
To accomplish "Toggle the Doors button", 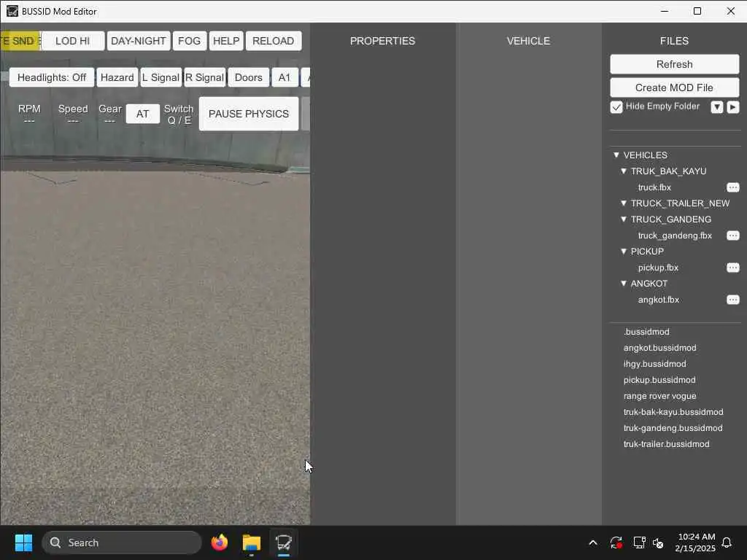I will pyautogui.click(x=249, y=77).
